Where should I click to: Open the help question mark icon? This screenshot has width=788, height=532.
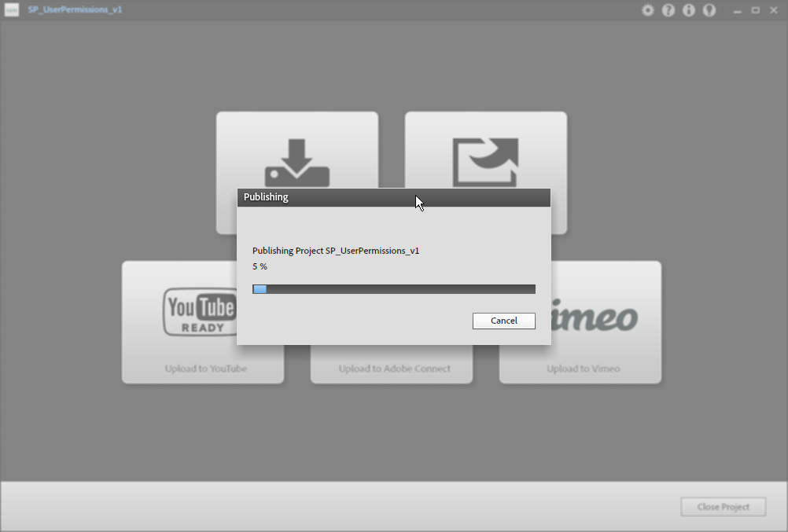pyautogui.click(x=668, y=10)
